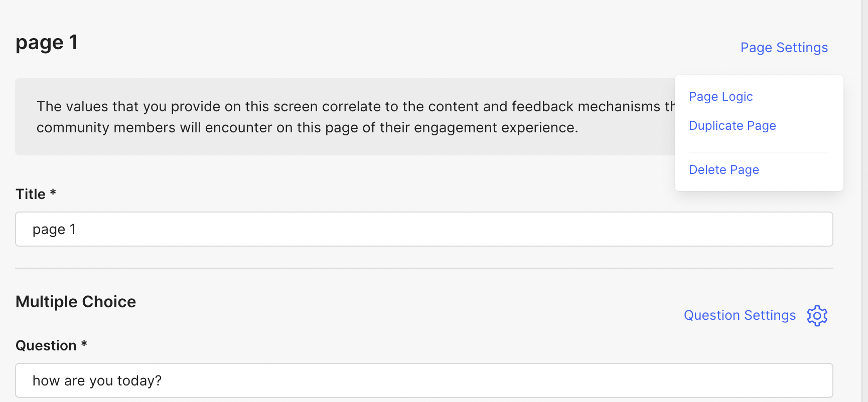Click the Multiple Choice section heading

76,302
